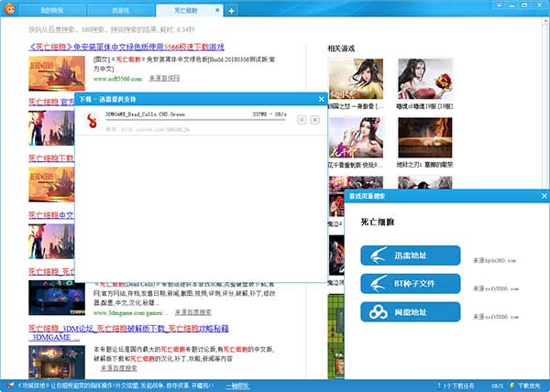Screen dimensions: 550x392
Task: Open the 《死亡细胞》免安装 search result link
Action: tap(126, 47)
